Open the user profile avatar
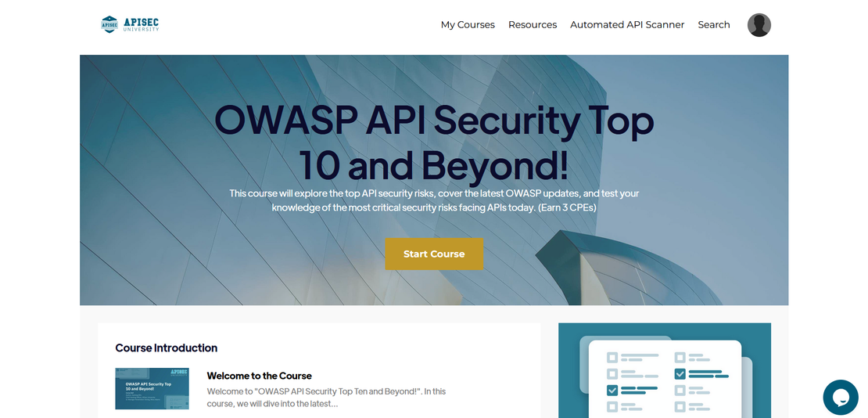Viewport: 868px width, 418px height. click(759, 25)
